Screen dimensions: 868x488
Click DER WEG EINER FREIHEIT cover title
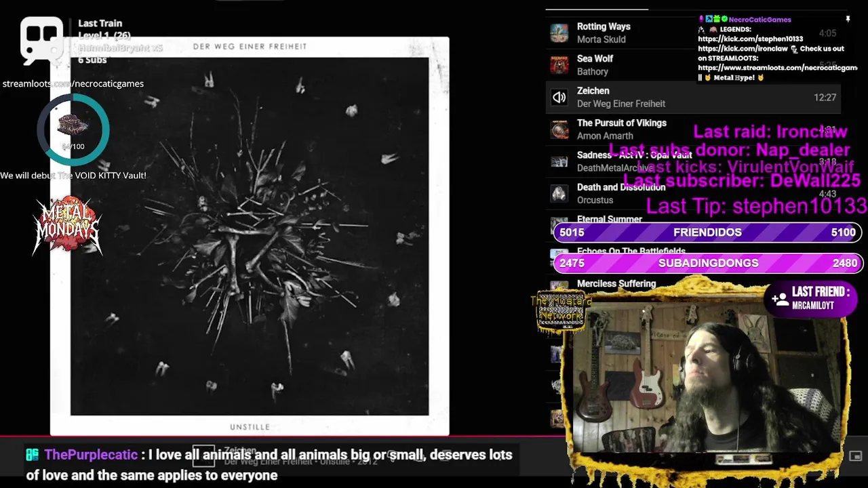pos(250,46)
